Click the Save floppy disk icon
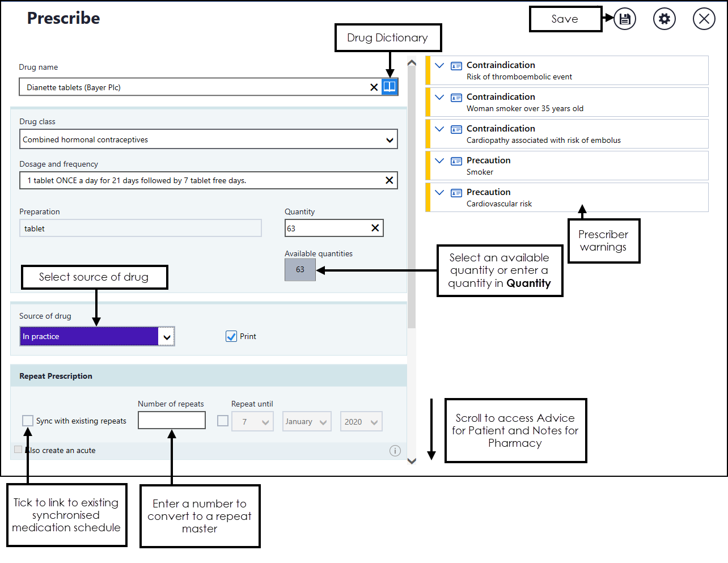This screenshot has width=728, height=563. (624, 19)
